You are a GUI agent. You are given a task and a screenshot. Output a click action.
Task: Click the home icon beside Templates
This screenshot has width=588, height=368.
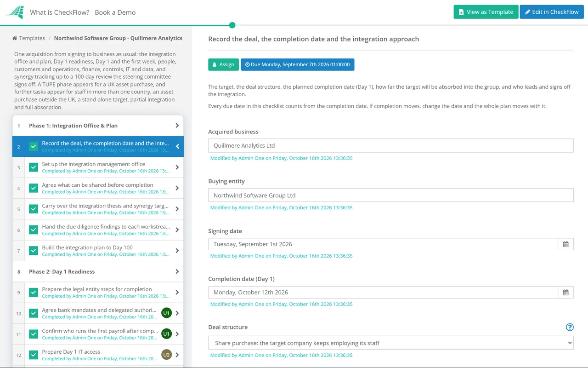(x=15, y=38)
